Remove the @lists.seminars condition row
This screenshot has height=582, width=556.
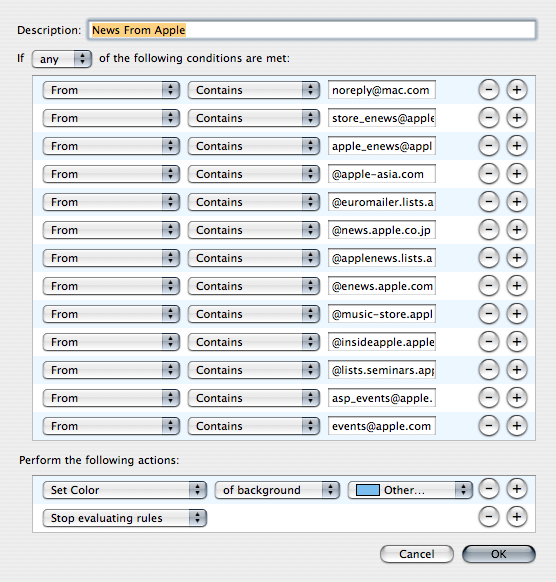[x=489, y=370]
